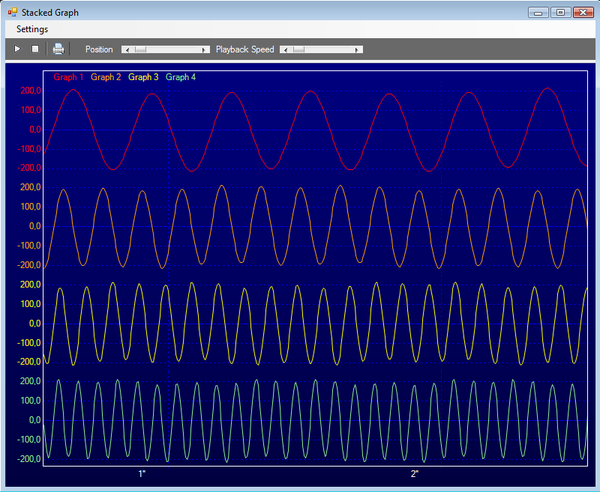
Task: Select the Graph 4 legend label
Action: [181, 77]
